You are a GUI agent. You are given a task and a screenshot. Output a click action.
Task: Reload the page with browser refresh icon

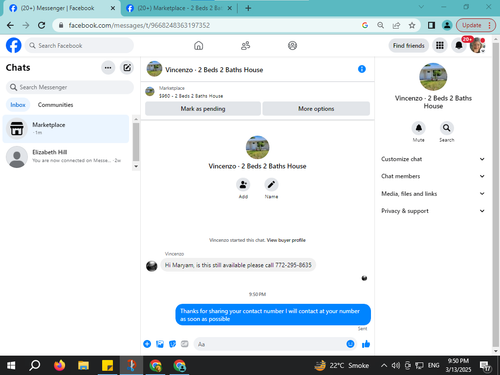point(41,25)
